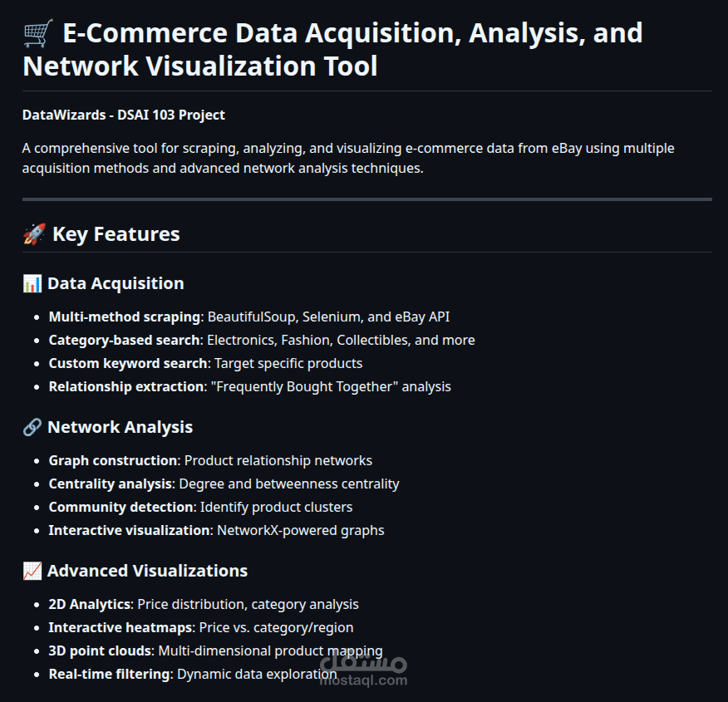This screenshot has height=702, width=728.
Task: Click the Real-time filtering bullet item
Action: 193,674
